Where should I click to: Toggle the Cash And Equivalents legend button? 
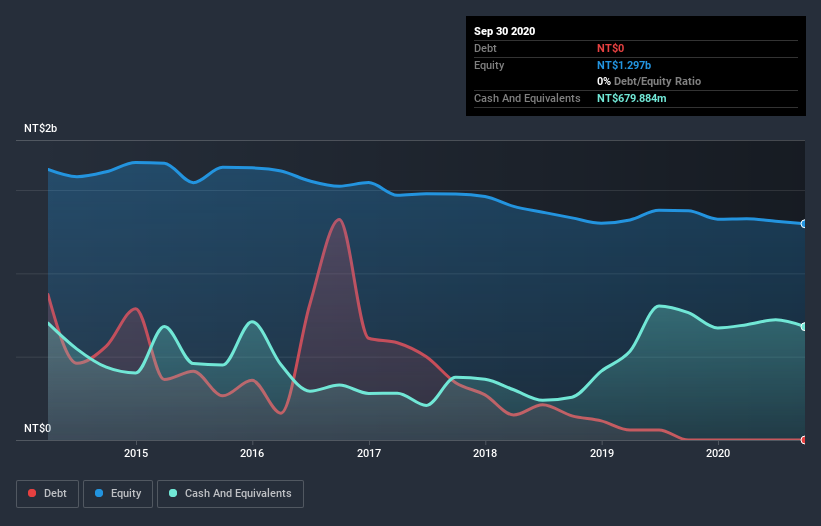(230, 494)
